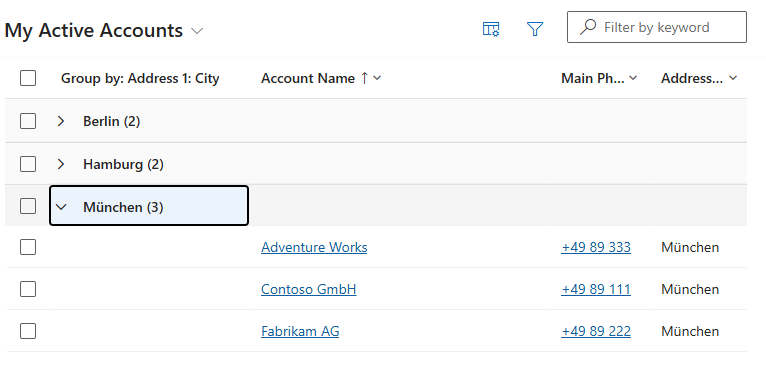The width and height of the screenshot is (766, 382).
Task: Click the Account Name ascending sort arrow
Action: coord(364,78)
